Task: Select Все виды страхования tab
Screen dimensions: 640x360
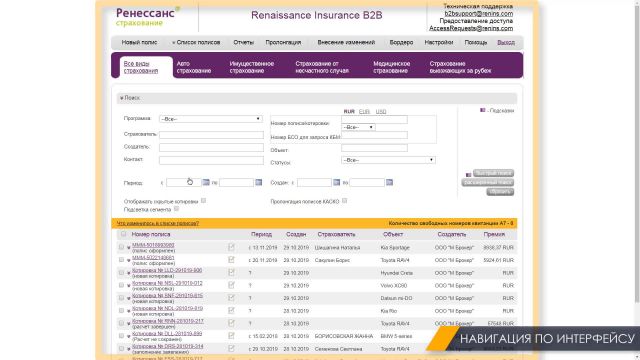Action: [141, 67]
